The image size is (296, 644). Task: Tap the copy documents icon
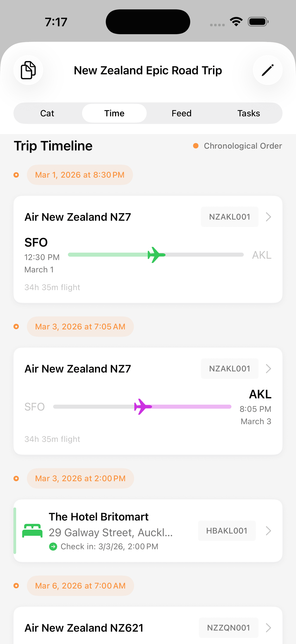(28, 70)
